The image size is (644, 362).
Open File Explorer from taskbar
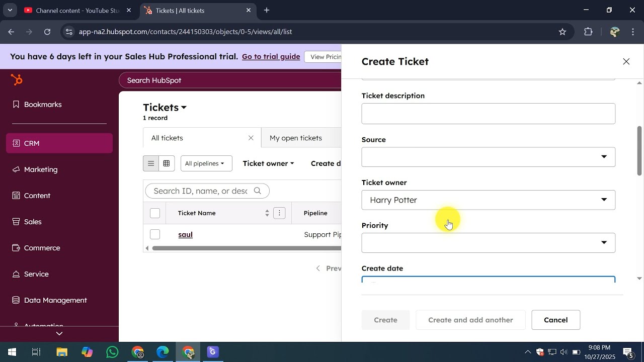(x=62, y=352)
